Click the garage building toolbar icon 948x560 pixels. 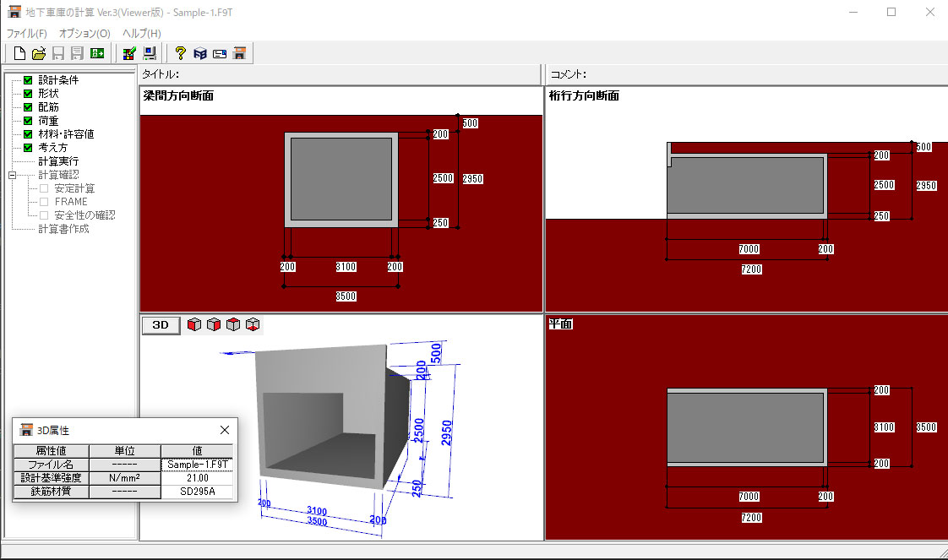pos(240,53)
